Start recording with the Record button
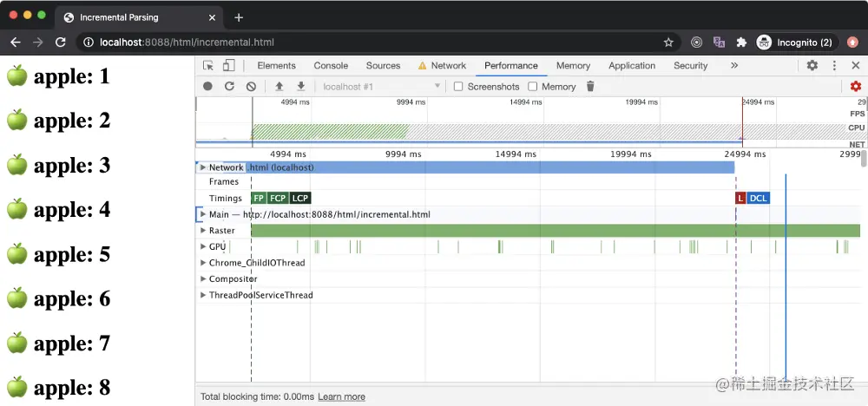Viewport: 868px width, 406px height. click(207, 86)
